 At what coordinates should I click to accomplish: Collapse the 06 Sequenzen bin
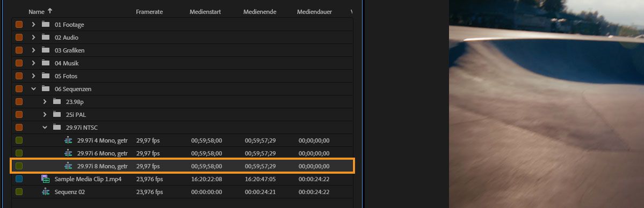click(x=34, y=88)
